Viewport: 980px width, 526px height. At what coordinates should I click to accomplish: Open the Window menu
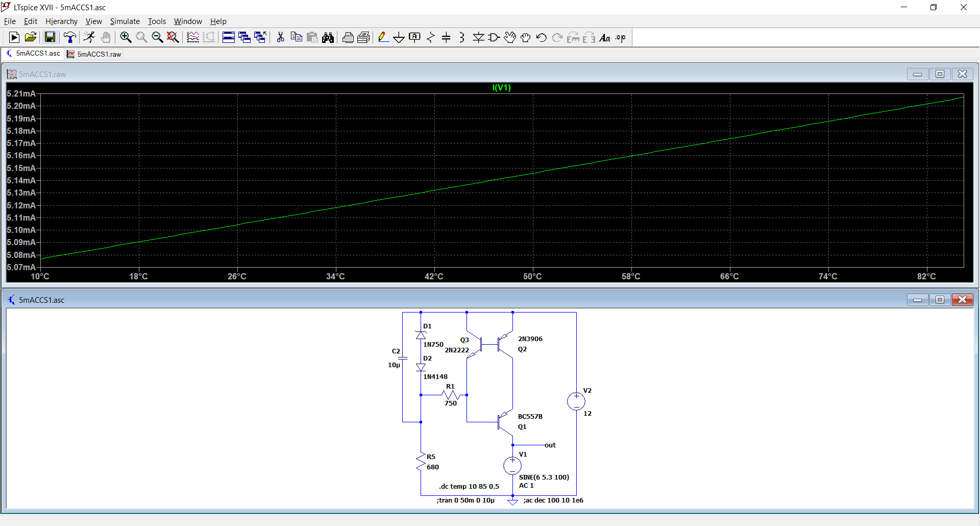(188, 21)
